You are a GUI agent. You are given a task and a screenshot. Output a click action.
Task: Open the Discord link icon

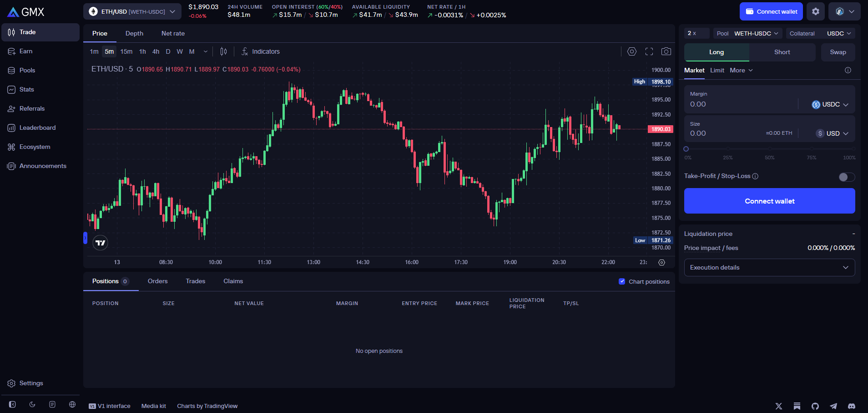pos(852,406)
